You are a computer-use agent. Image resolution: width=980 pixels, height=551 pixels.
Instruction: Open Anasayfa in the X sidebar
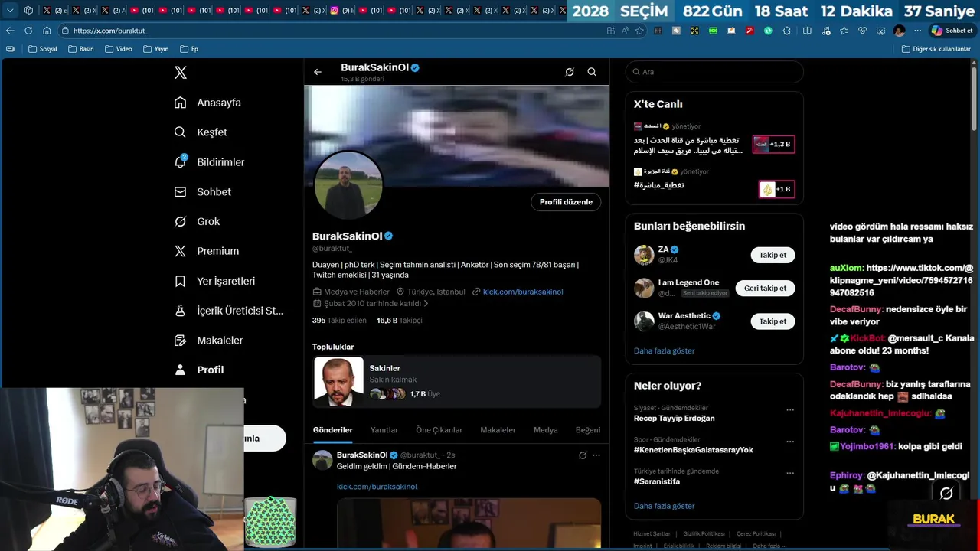tap(207, 103)
